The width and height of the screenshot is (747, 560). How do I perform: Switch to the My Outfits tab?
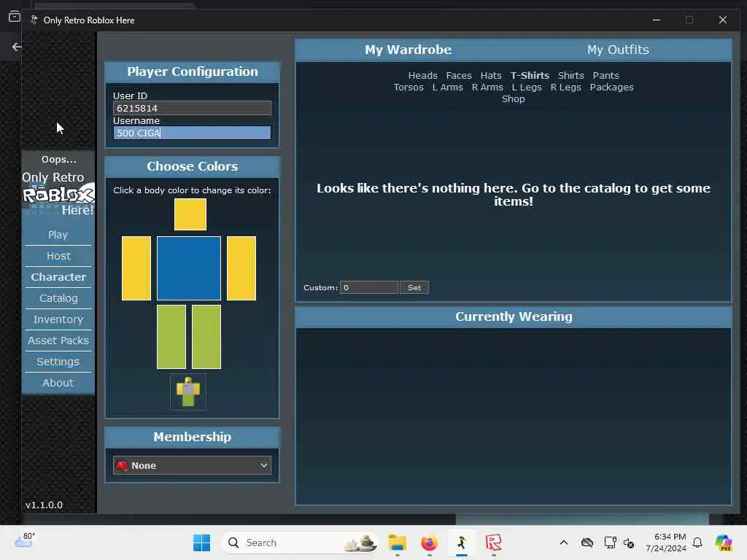(x=618, y=50)
